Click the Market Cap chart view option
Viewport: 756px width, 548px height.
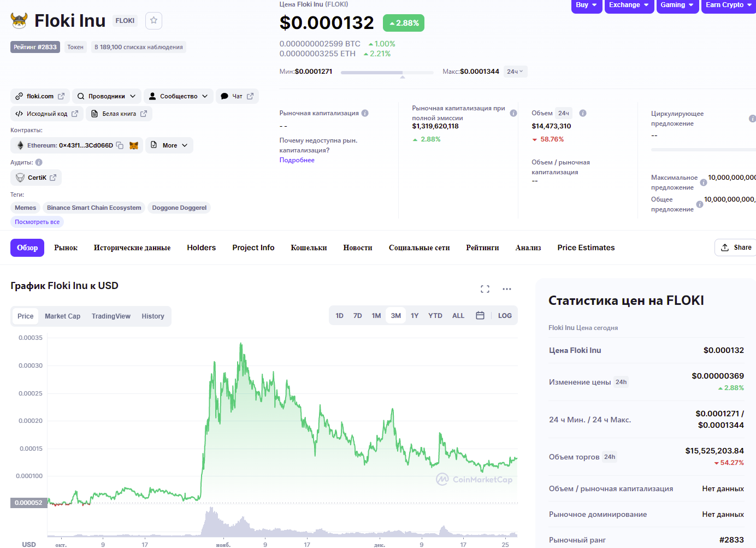pos(62,316)
